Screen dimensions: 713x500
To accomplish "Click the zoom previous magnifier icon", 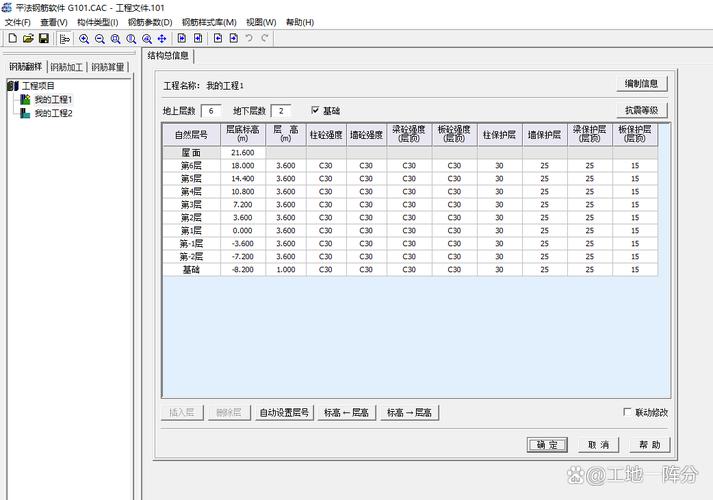I will coord(146,39).
